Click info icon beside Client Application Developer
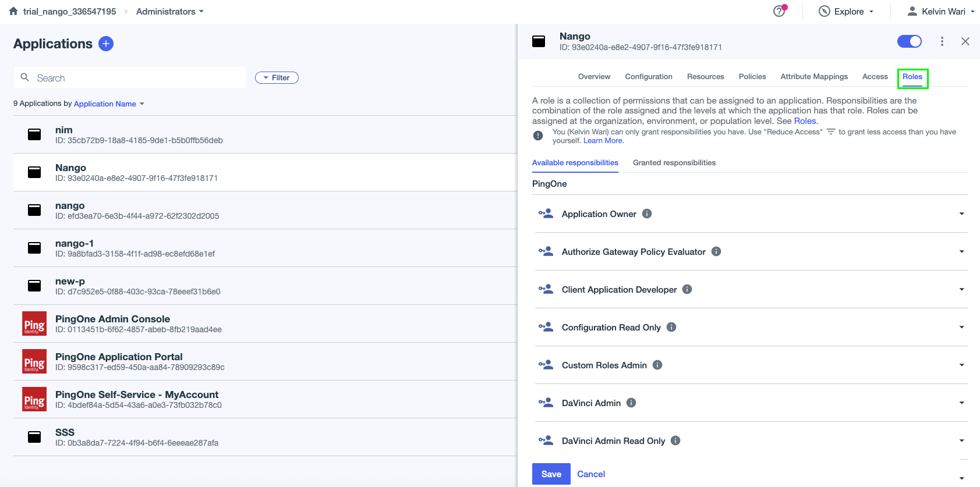The width and height of the screenshot is (980, 487). [687, 289]
